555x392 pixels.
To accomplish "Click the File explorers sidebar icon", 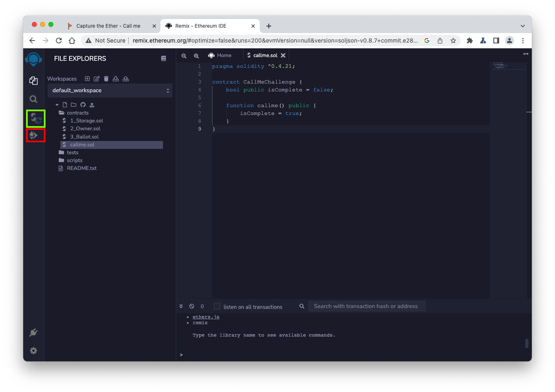I will pyautogui.click(x=33, y=81).
